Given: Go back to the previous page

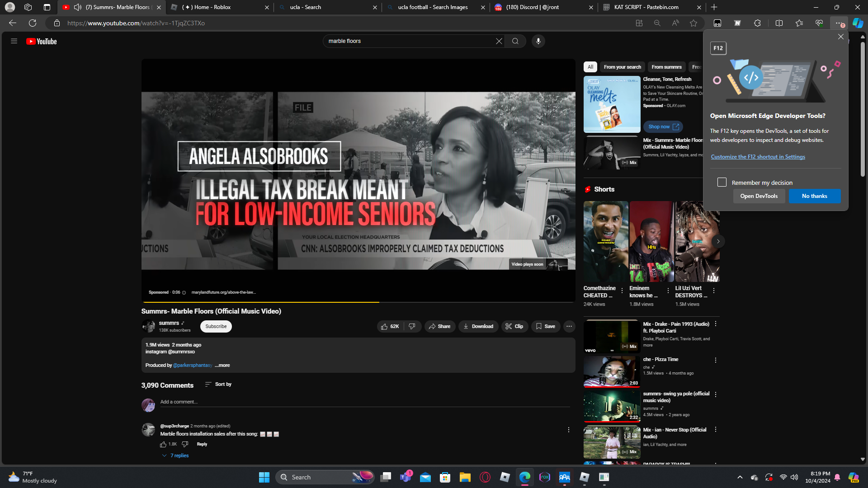Looking at the screenshot, I should pos(13,23).
